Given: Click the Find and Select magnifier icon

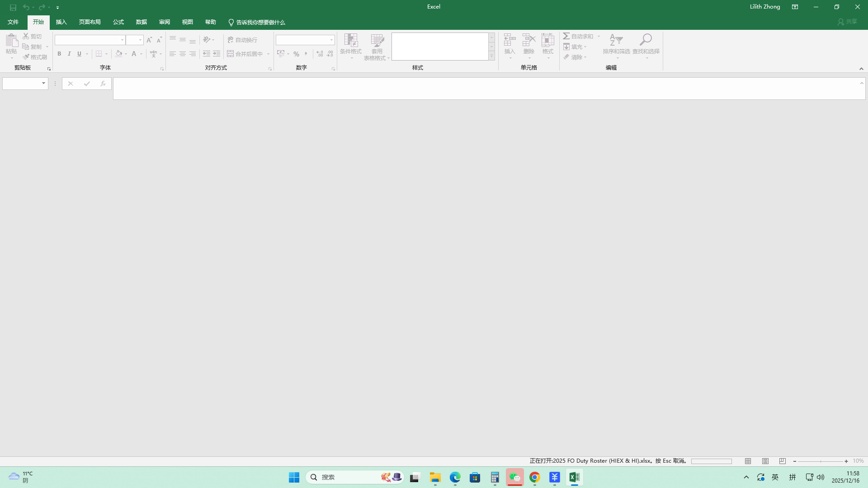Looking at the screenshot, I should point(646,40).
